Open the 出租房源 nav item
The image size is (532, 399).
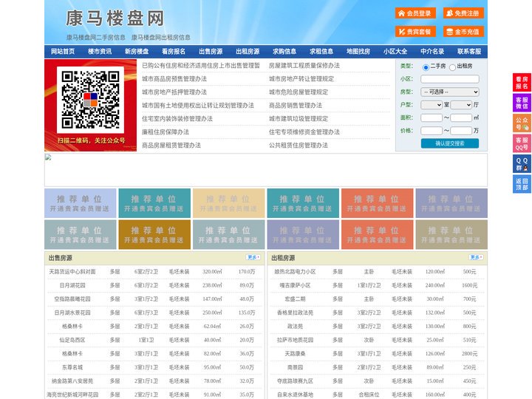248,52
